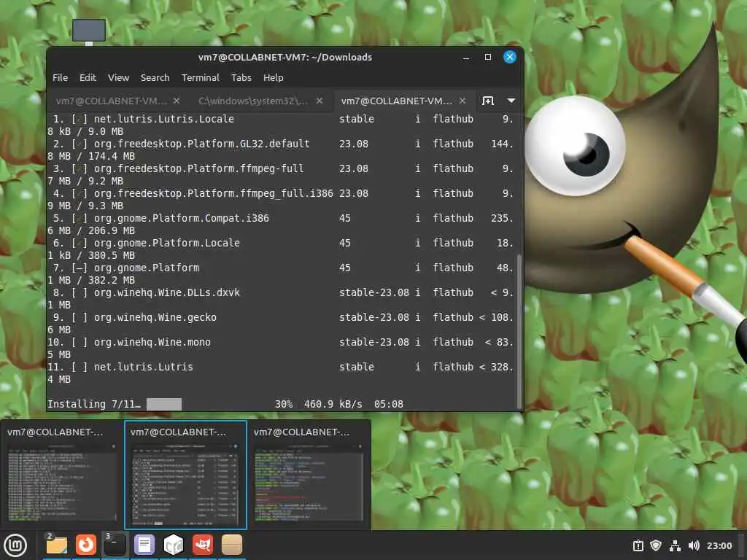Click the white cube taskbar icon
The width and height of the screenshot is (747, 560).
tap(174, 545)
